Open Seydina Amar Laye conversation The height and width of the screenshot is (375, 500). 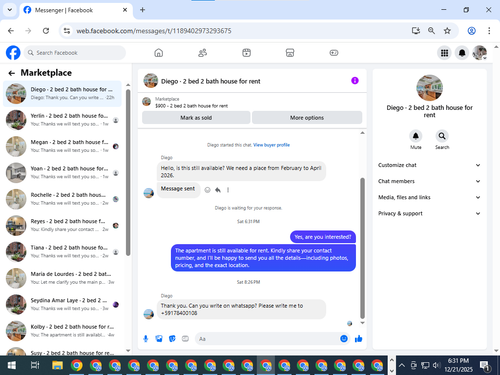pos(62,304)
